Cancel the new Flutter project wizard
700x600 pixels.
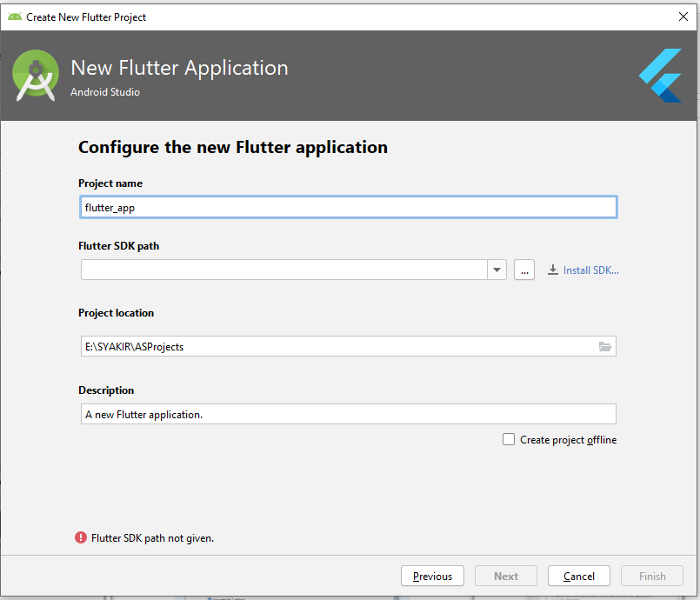[579, 576]
